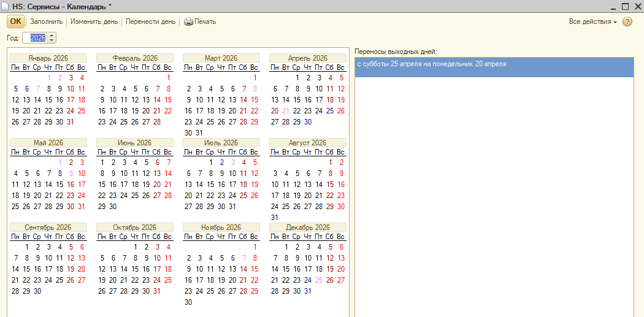Select March 31 in the calendar
644x317 pixels.
(x=199, y=133)
